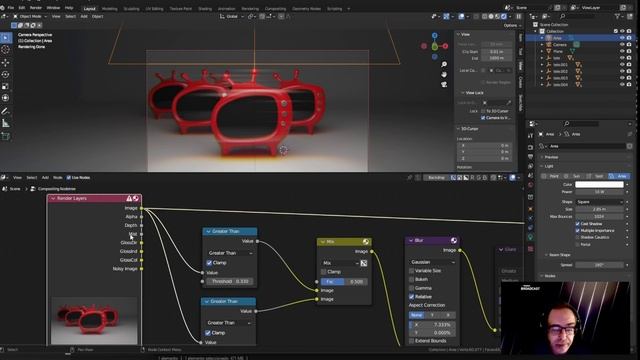The height and width of the screenshot is (360, 640).
Task: Select the Measure tool in viewport toolbar
Action: [x=6, y=123]
